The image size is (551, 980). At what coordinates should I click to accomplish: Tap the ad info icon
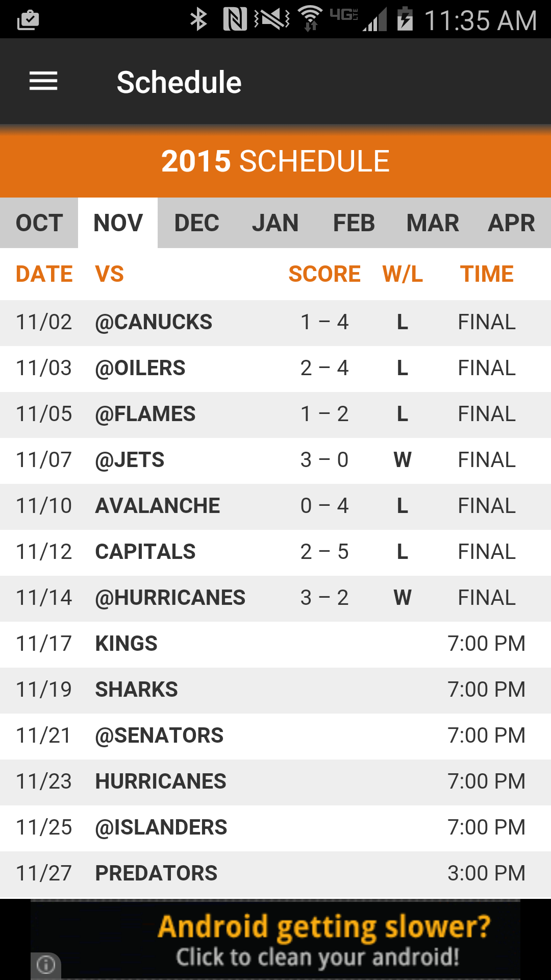pos(46,965)
